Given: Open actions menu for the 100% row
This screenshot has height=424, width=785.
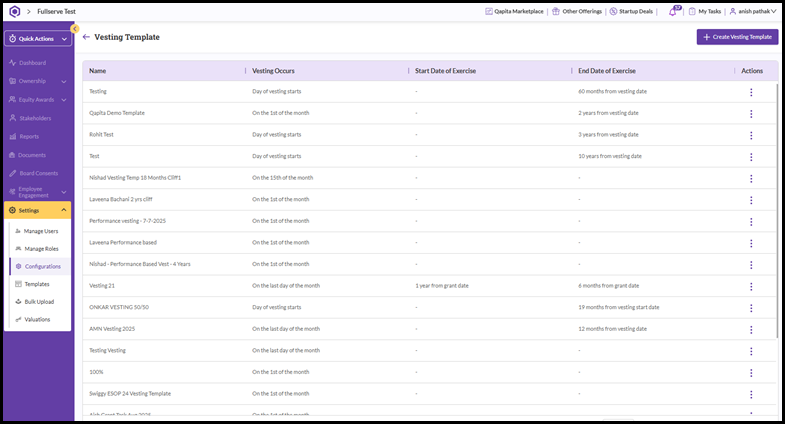Looking at the screenshot, I should [x=751, y=372].
